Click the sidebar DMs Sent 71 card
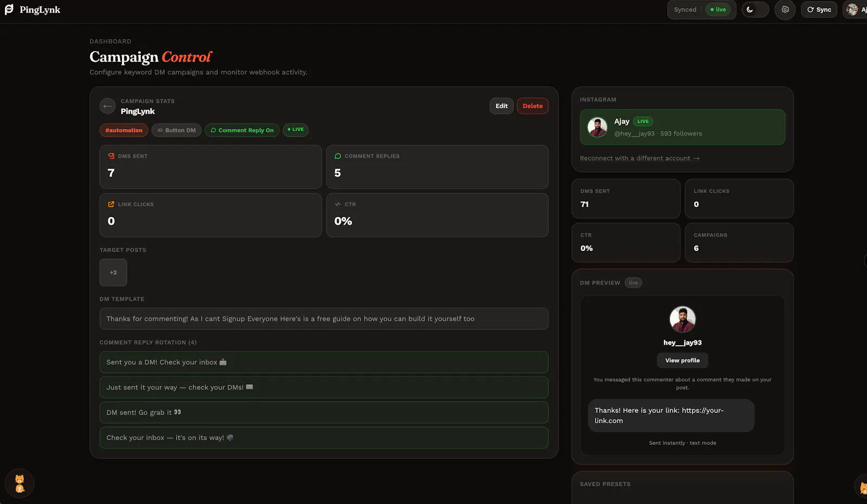Screen dimensions: 867x504 click(x=626, y=199)
